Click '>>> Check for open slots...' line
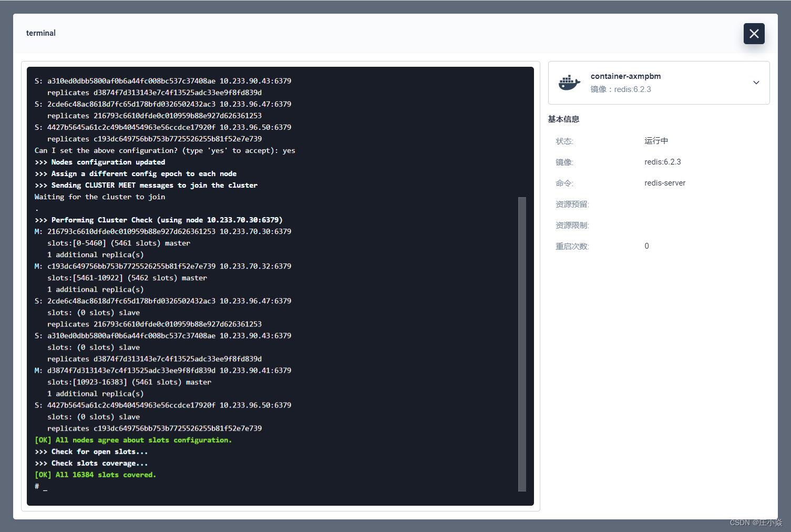This screenshot has width=791, height=532. (x=91, y=452)
